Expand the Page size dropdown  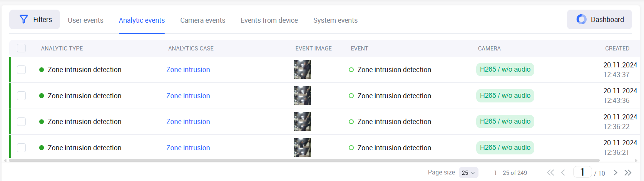[x=468, y=173]
